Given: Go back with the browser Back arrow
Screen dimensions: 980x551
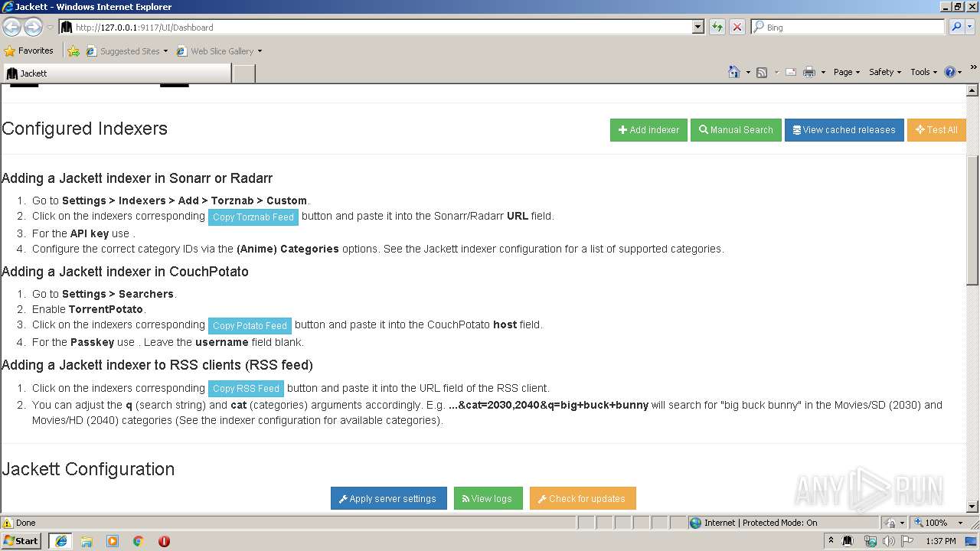Looking at the screenshot, I should pos(11,27).
